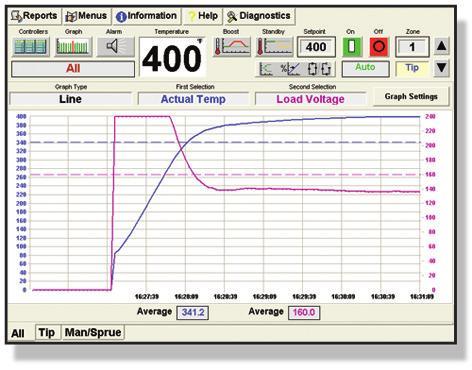Click the 16:31:09 time axis label
Viewport: 472px width, 370px height.
click(421, 296)
